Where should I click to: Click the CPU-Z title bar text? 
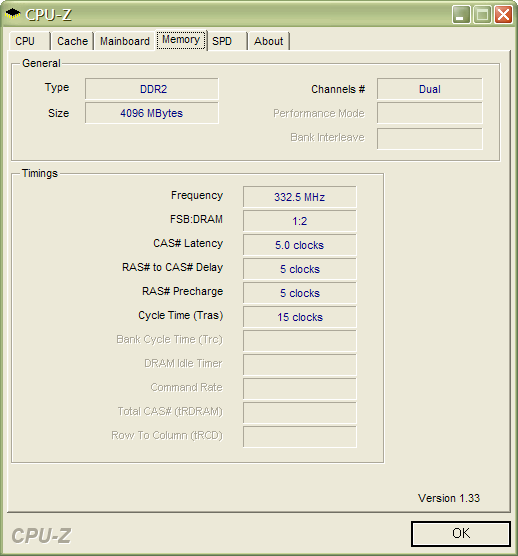point(48,15)
